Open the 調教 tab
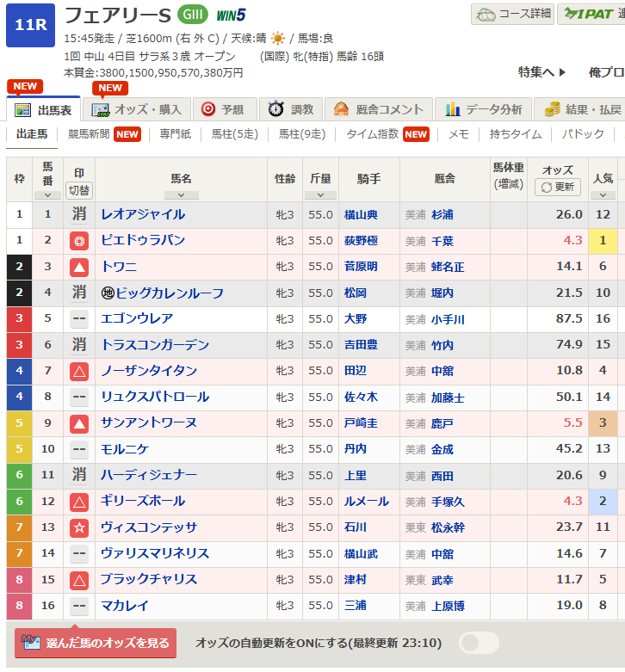Image resolution: width=625 pixels, height=672 pixels. click(291, 110)
